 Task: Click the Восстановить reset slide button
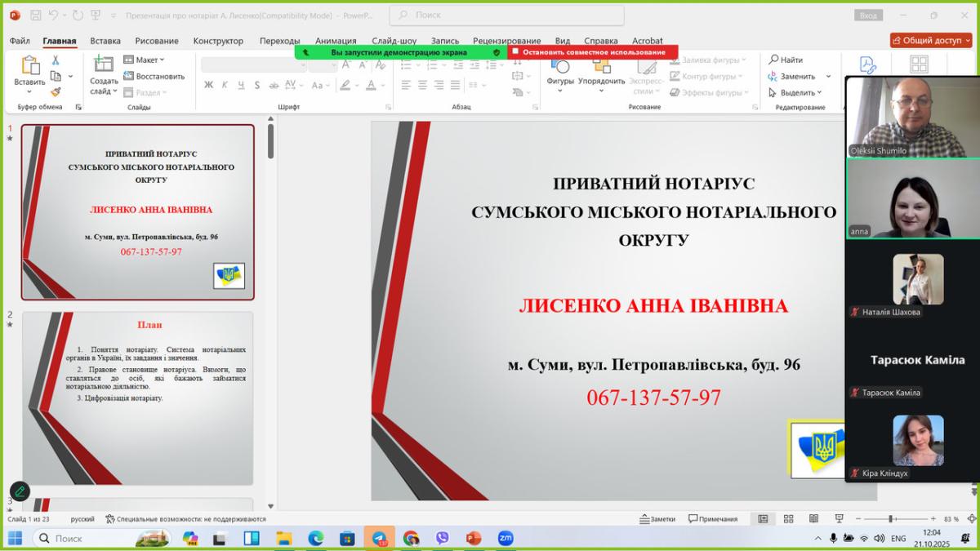pyautogui.click(x=154, y=76)
